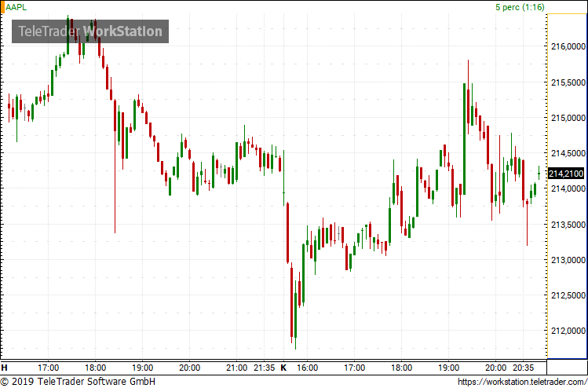Click the 216,0000 price axis label

[x=569, y=46]
